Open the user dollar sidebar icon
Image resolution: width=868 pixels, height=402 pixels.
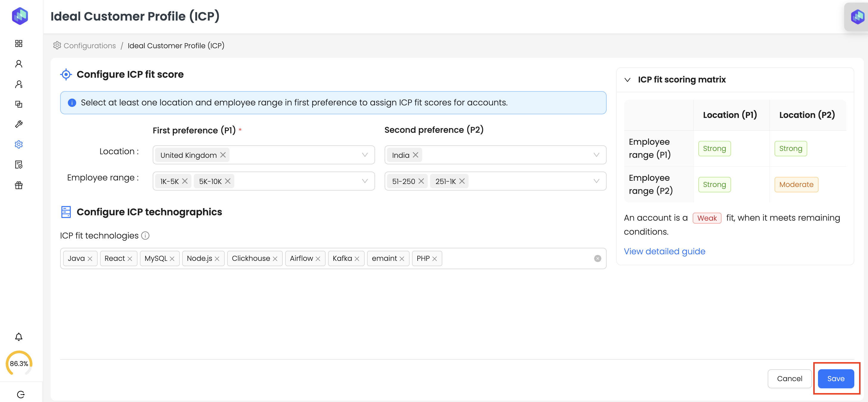tap(19, 84)
